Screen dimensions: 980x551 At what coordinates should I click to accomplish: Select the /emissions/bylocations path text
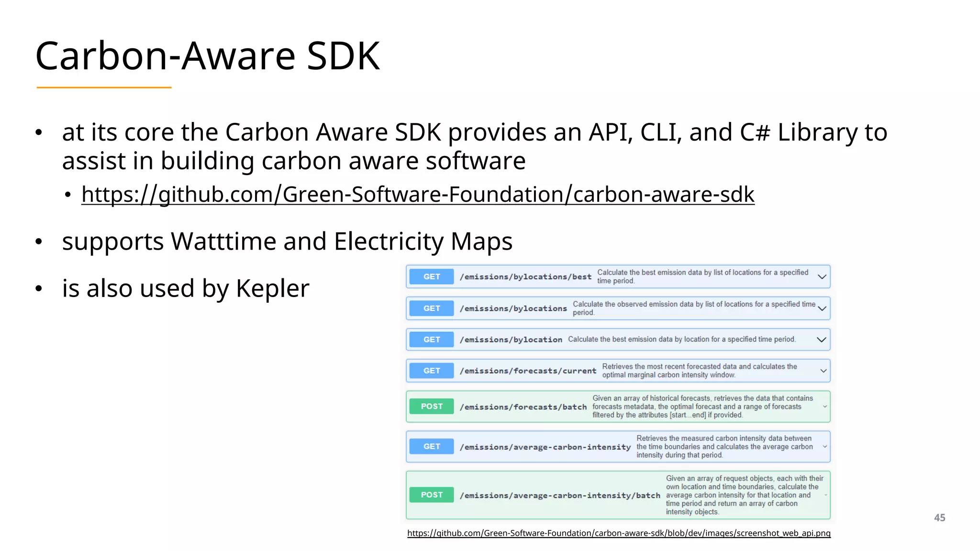513,309
